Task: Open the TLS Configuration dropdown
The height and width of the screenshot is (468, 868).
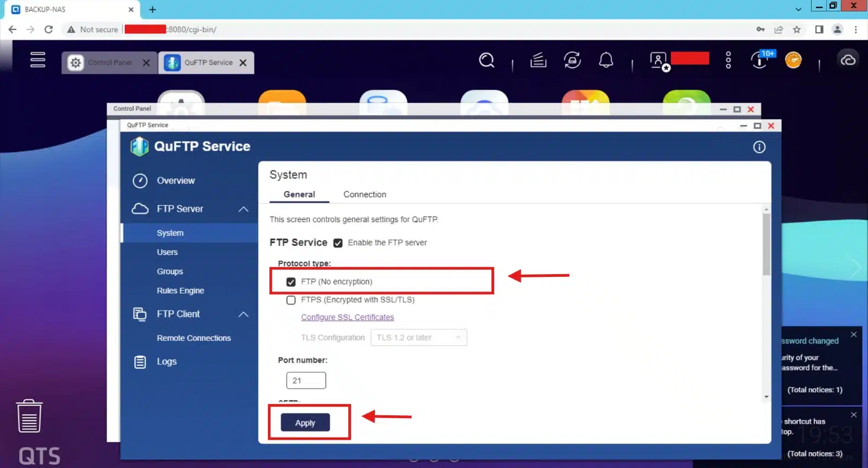Action: [418, 338]
